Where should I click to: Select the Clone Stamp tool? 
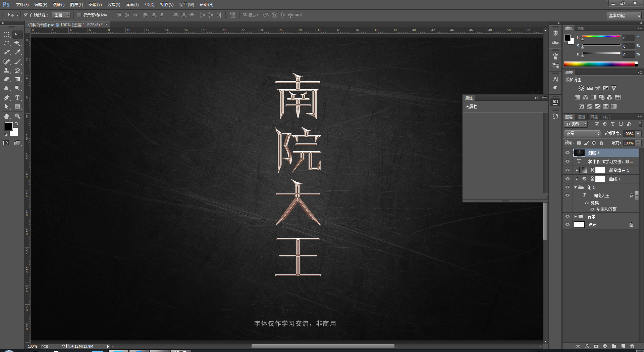[6, 71]
